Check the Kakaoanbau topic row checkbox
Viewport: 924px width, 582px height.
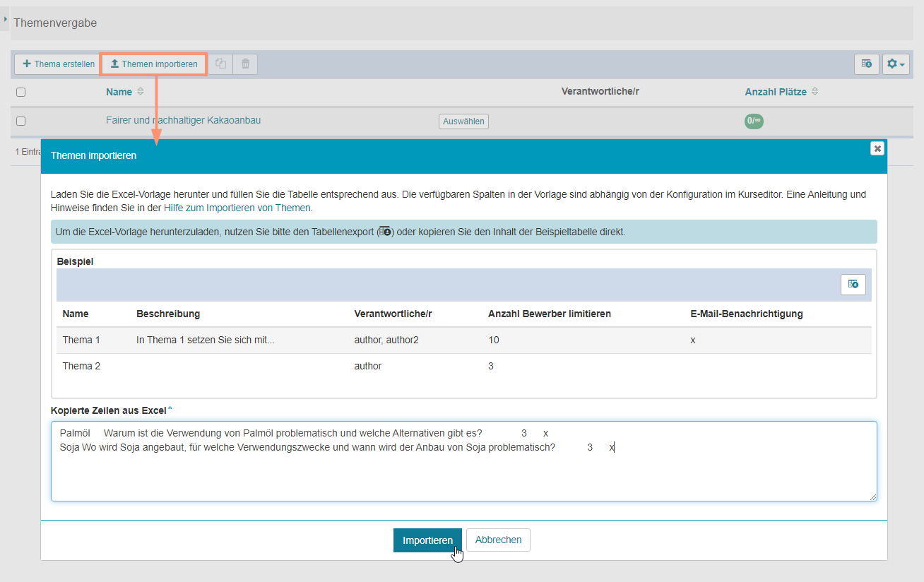(x=21, y=121)
